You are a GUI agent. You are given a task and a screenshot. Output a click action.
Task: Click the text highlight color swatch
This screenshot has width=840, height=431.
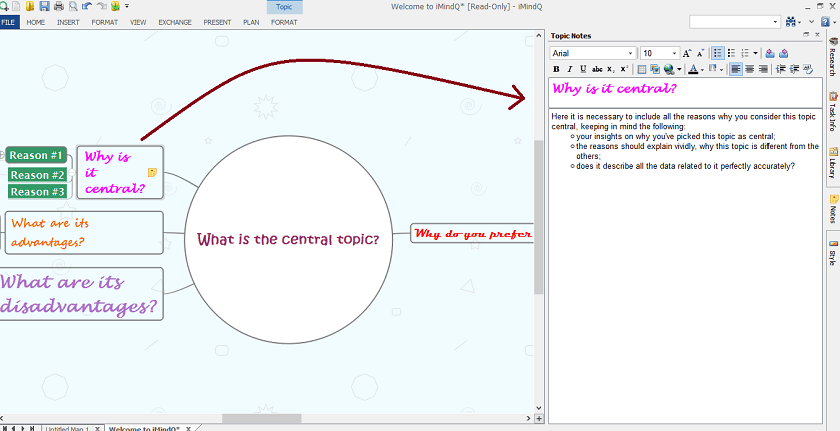coord(712,69)
